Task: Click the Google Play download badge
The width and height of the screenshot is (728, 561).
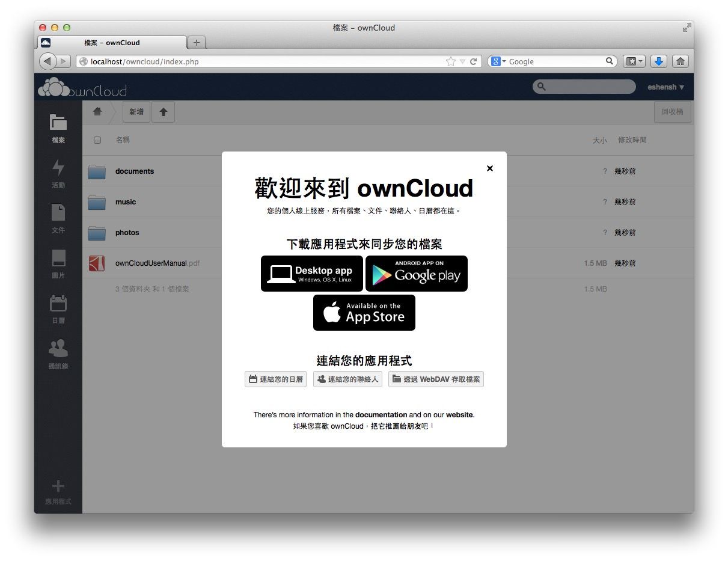Action: (417, 274)
